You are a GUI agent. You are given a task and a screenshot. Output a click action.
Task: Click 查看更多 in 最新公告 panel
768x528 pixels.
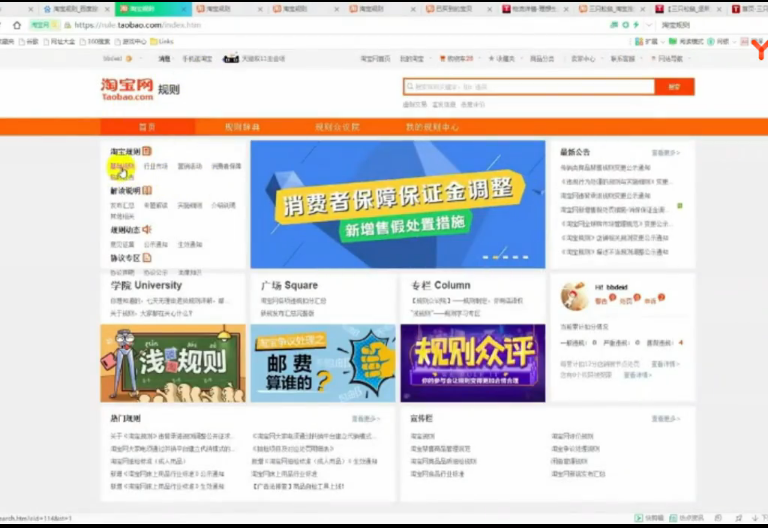(x=665, y=153)
